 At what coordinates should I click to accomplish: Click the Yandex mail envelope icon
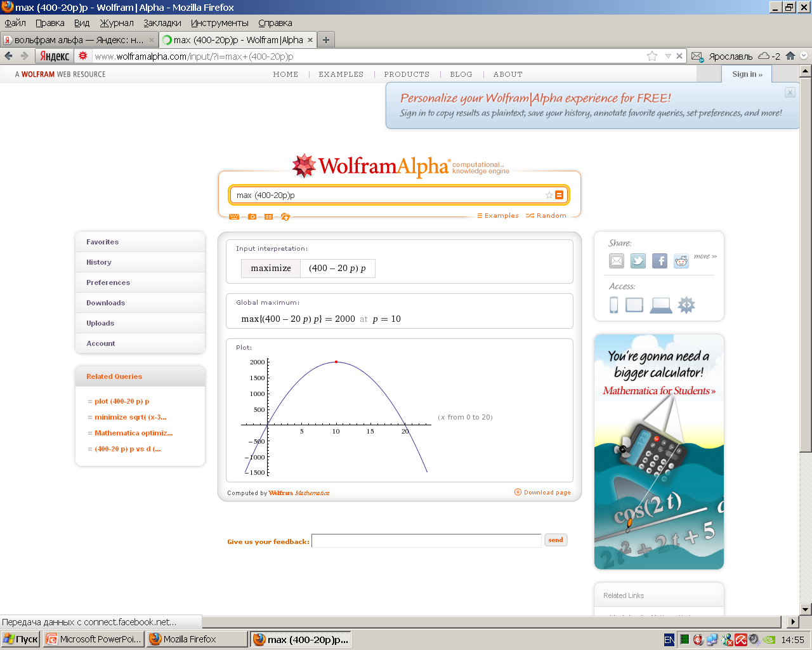(x=697, y=56)
